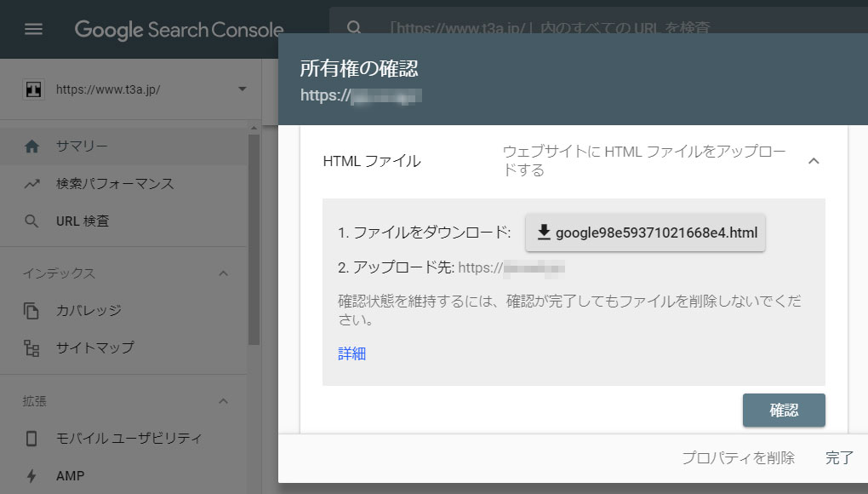Screen dimensions: 868x494
Task: Click the HTML ファイル heading label
Action: (372, 161)
